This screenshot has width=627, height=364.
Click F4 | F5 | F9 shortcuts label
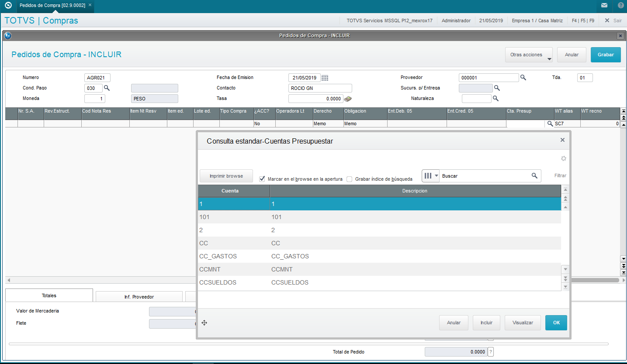click(x=583, y=21)
